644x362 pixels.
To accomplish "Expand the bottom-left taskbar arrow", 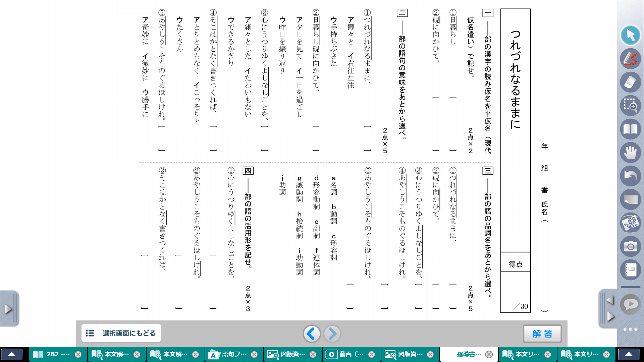I will click(12, 354).
